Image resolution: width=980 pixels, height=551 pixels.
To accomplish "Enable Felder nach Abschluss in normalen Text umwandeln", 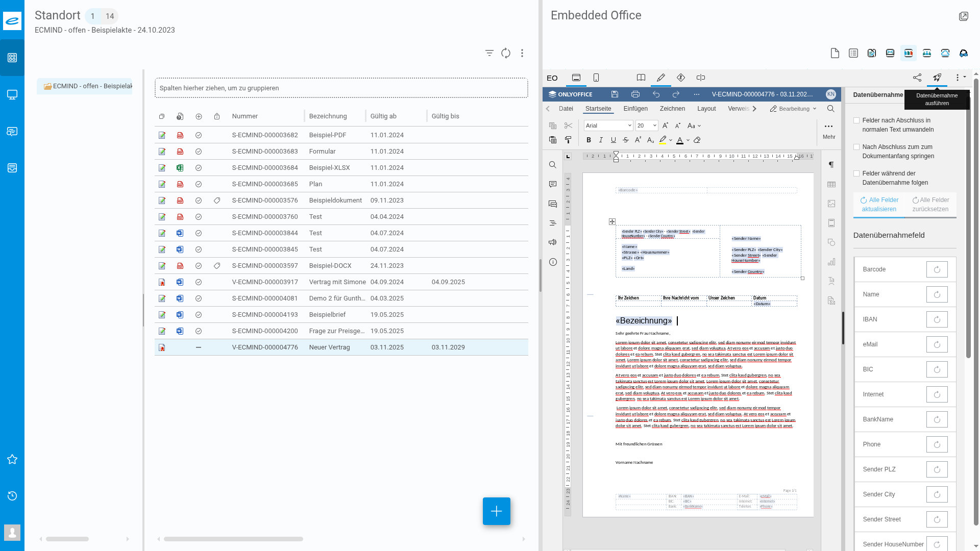I will (x=856, y=121).
